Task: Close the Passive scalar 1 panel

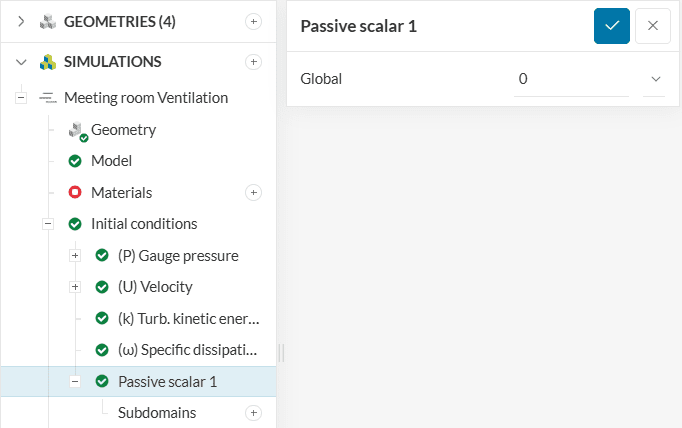Action: [653, 26]
